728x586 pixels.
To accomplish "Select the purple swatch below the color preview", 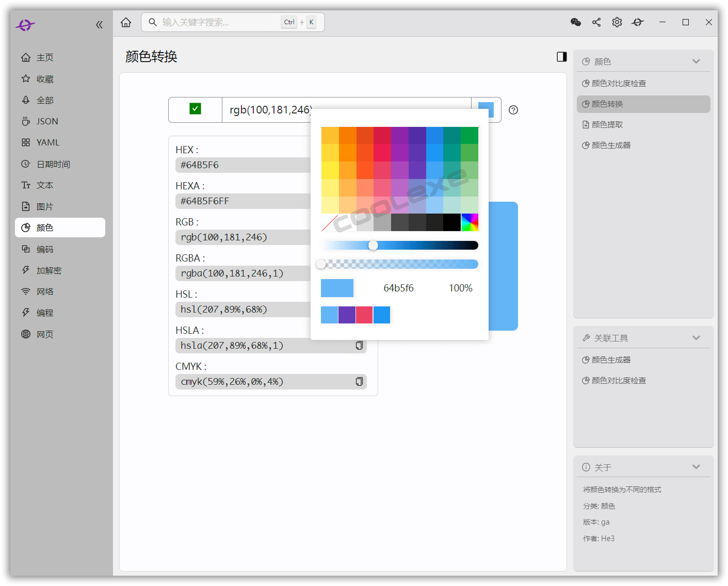I will point(347,315).
